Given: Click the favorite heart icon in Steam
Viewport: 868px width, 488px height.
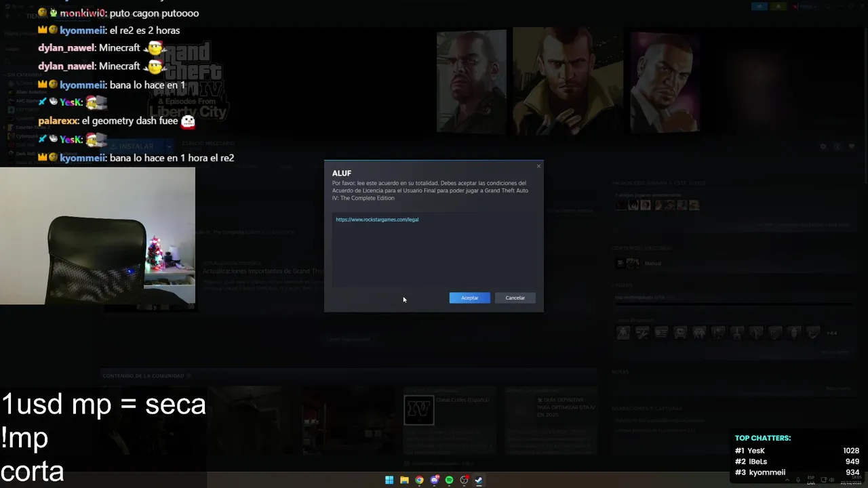Looking at the screenshot, I should pyautogui.click(x=852, y=146).
